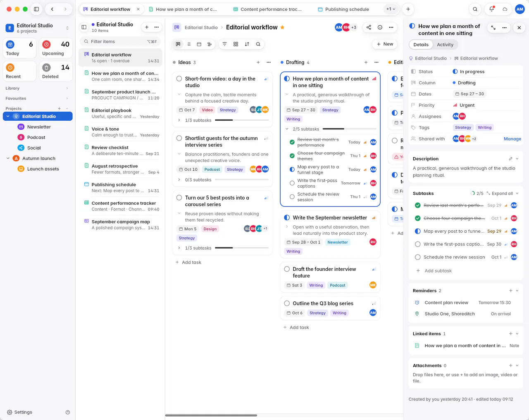Collapse the Editorial Studio project tree
Image resolution: width=529 pixels, height=420 pixels.
[x=8, y=117]
